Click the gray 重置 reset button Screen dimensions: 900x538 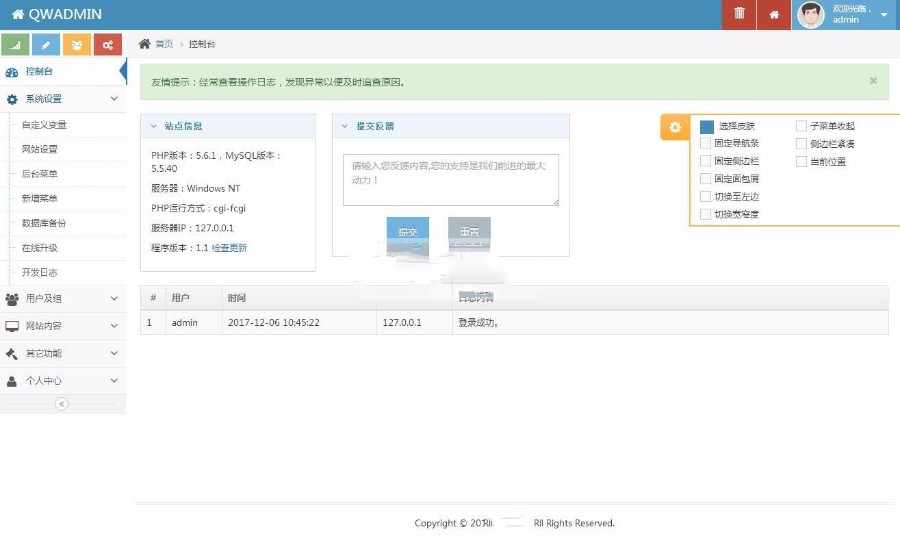tap(469, 232)
